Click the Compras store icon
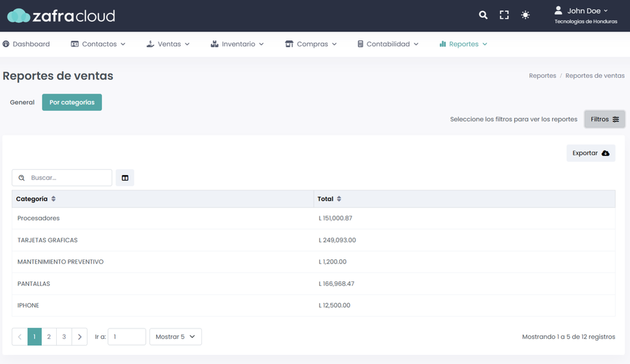Image resolution: width=630 pixels, height=364 pixels. (x=289, y=44)
